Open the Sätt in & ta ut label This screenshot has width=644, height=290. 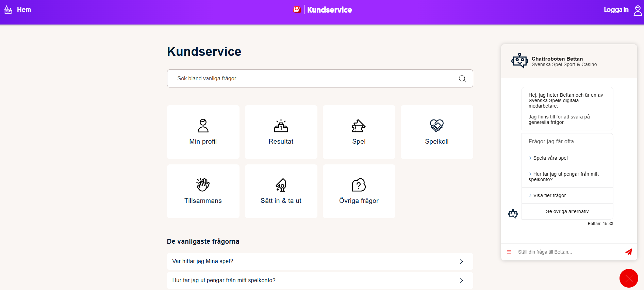coord(281,201)
